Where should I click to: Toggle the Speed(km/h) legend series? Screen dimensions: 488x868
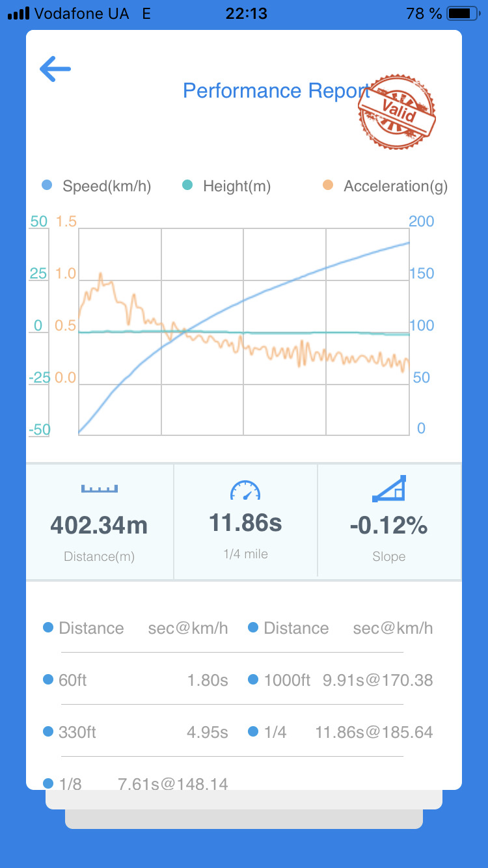pyautogui.click(x=96, y=186)
